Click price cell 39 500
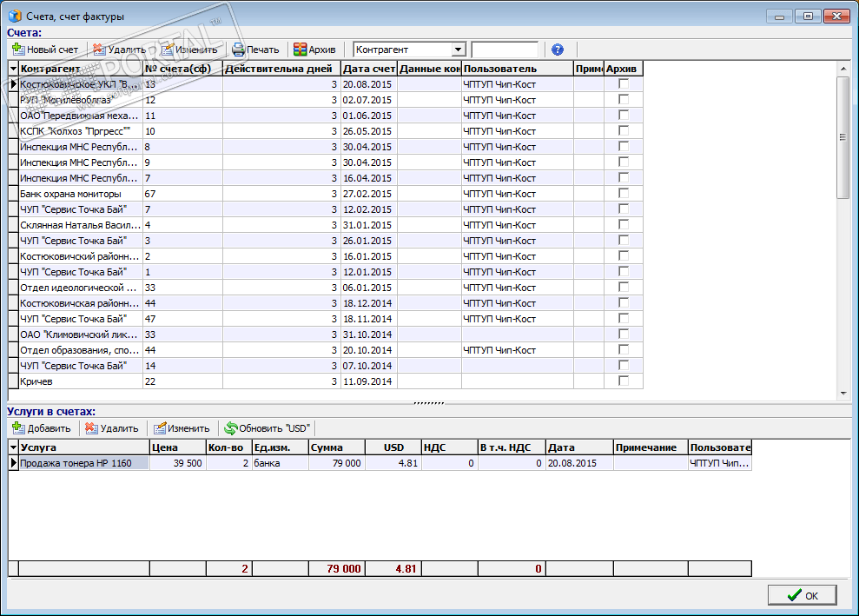 pyautogui.click(x=177, y=463)
